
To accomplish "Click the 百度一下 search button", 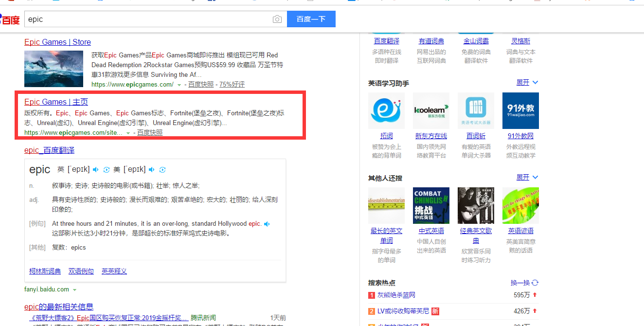I will [311, 19].
